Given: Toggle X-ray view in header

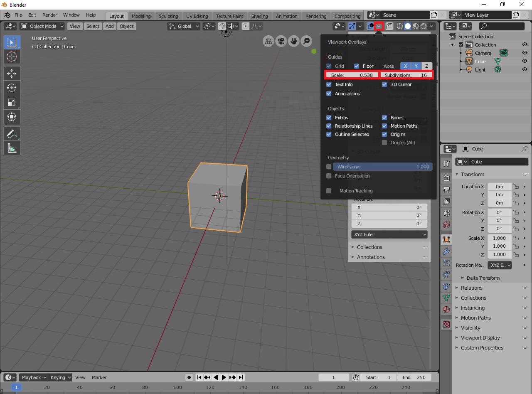Looking at the screenshot, I should point(389,26).
